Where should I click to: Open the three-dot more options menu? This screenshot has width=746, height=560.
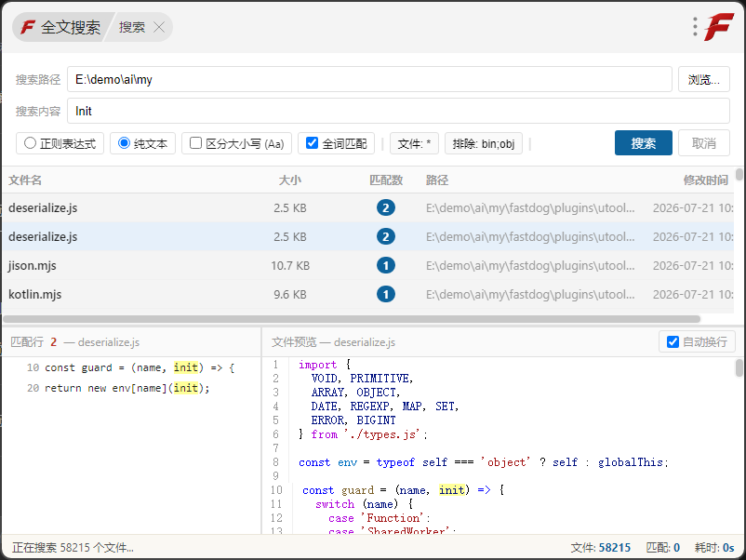(695, 27)
